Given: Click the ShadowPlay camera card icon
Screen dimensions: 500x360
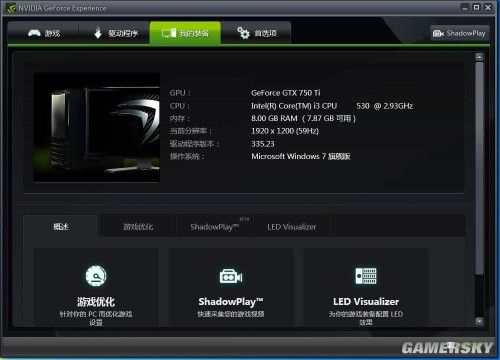Looking at the screenshot, I should [231, 276].
